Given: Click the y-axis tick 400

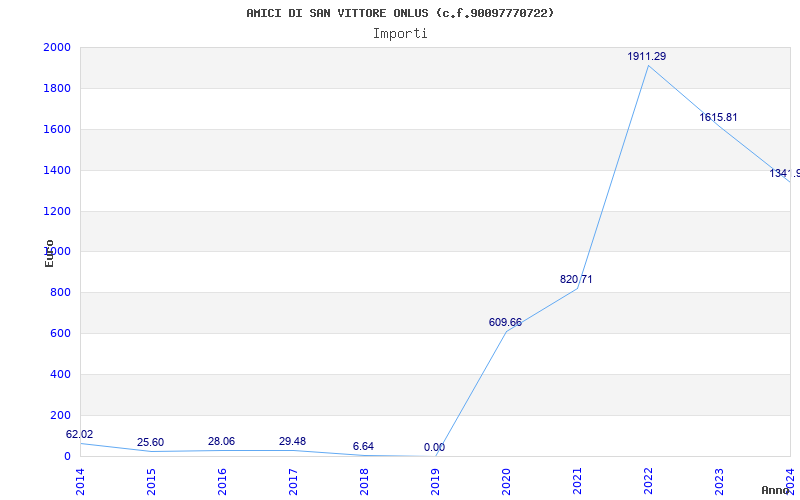Looking at the screenshot, I should [x=60, y=374].
